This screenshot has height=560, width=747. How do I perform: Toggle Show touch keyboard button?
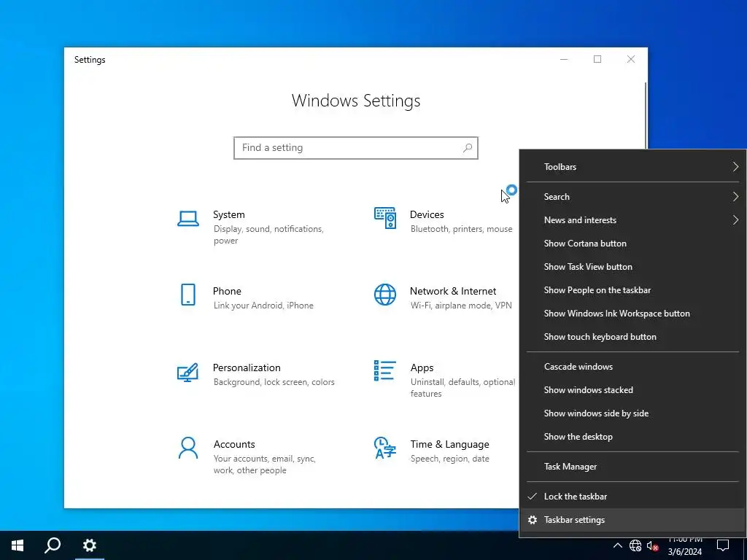pos(632,337)
